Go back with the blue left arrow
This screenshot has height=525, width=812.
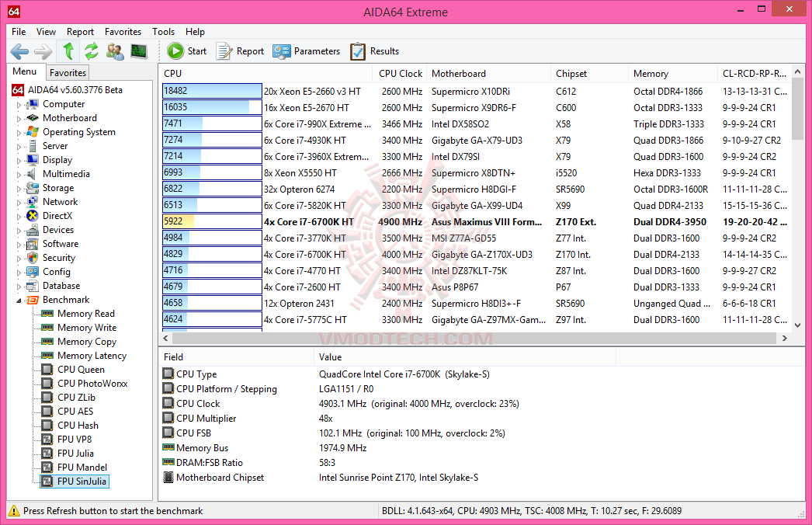(19, 51)
